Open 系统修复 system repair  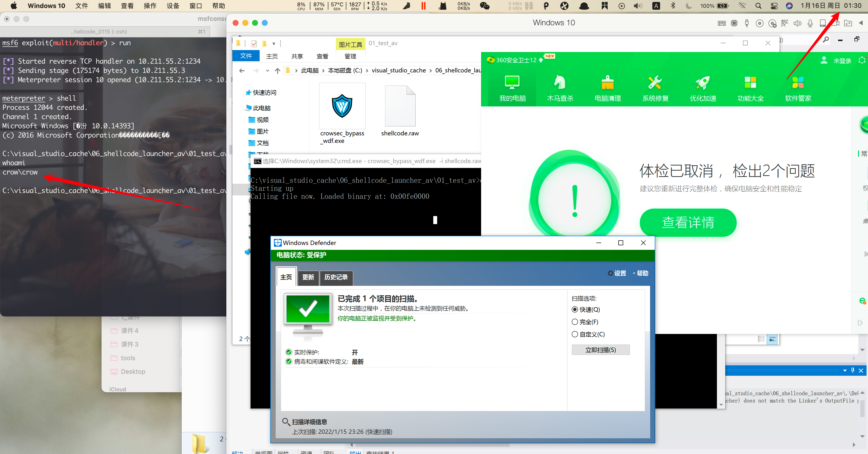pos(655,88)
